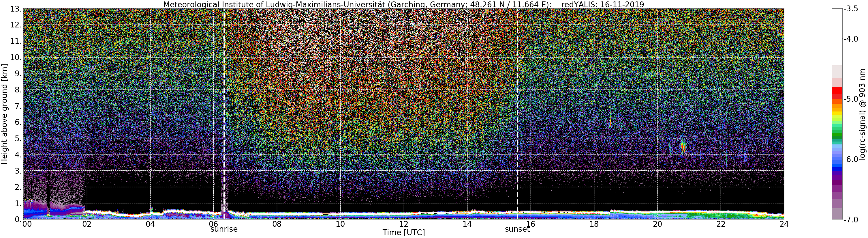The image size is (868, 238).
Task: Click the colorbar tick label -3.5
Action: pos(851,9)
